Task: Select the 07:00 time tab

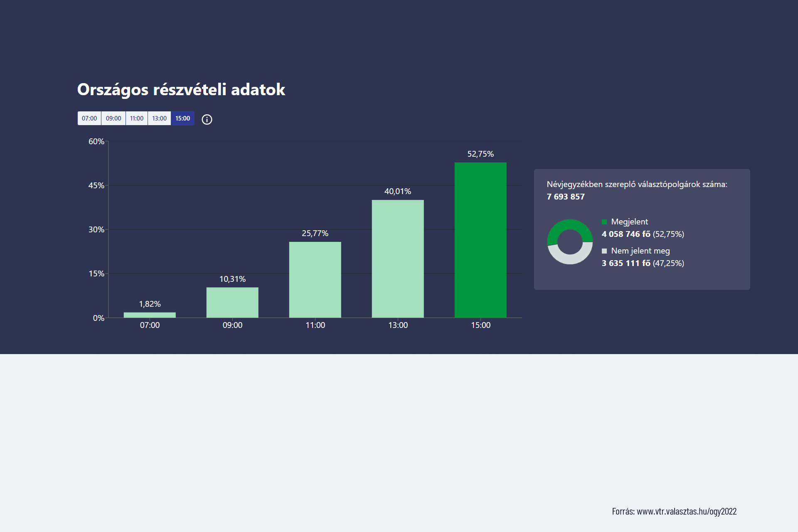Action: point(89,118)
